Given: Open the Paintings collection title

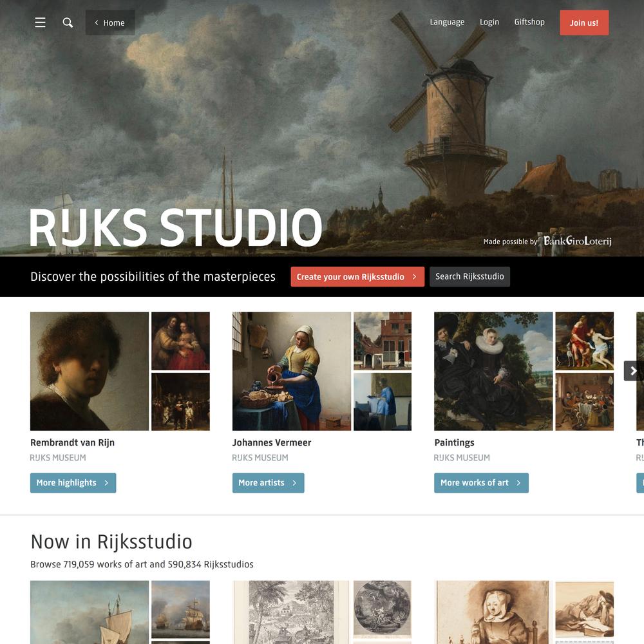Looking at the screenshot, I should point(454,443).
